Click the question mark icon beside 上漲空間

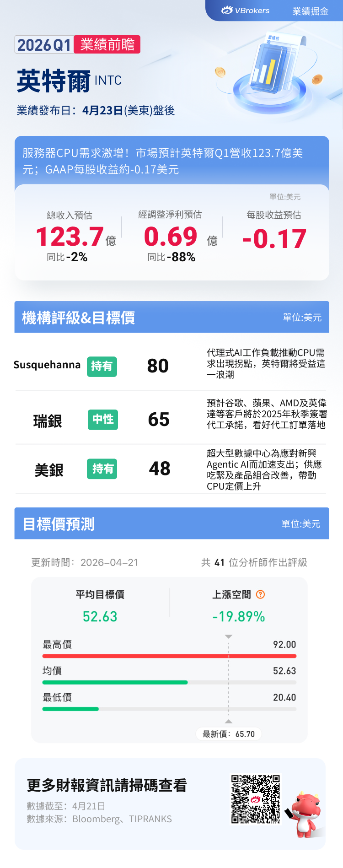coord(261,594)
